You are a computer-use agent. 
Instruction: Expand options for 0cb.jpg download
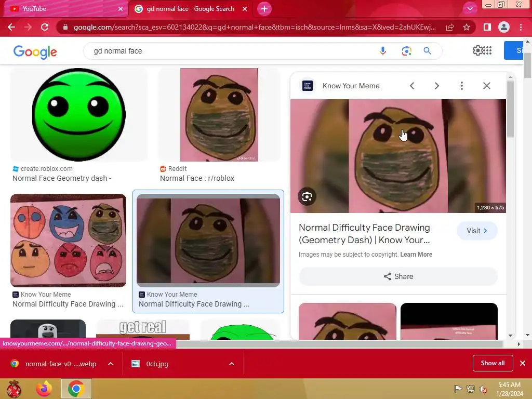coord(232,364)
